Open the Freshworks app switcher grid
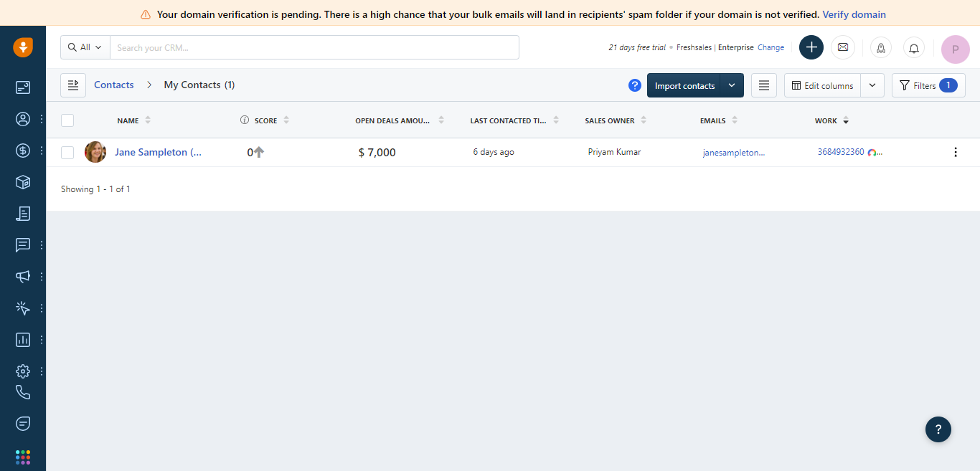 click(23, 457)
